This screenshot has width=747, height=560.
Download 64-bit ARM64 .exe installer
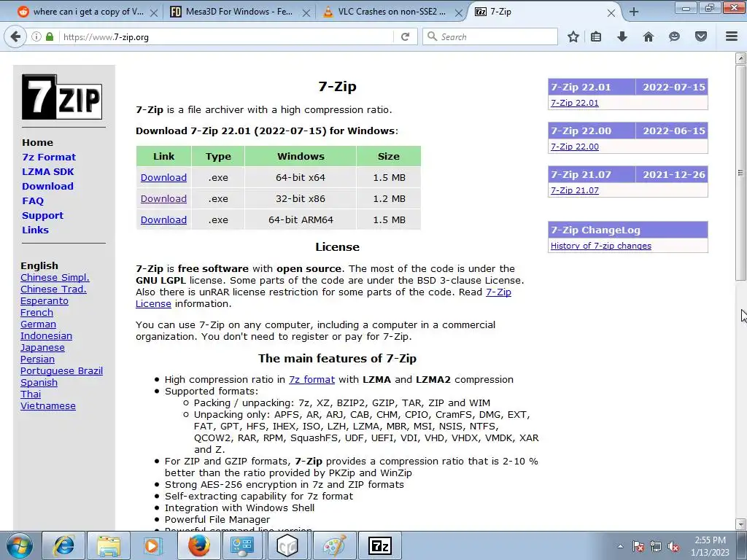[x=163, y=220]
